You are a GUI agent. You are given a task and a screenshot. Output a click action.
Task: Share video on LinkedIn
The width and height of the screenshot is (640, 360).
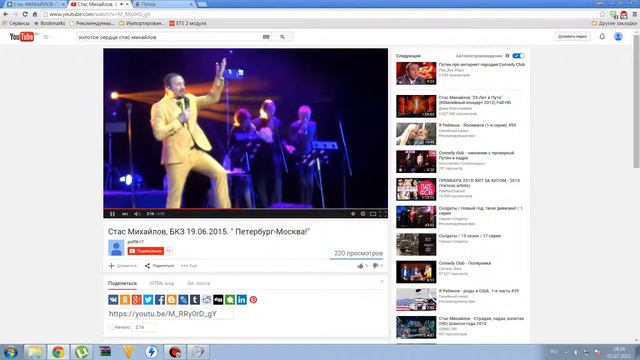pyautogui.click(x=242, y=300)
